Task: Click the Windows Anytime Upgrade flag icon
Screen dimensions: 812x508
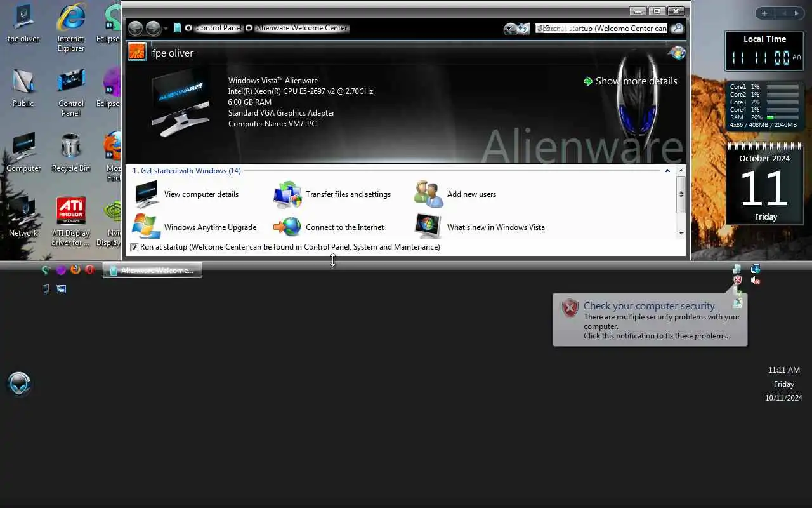Action: (x=147, y=227)
